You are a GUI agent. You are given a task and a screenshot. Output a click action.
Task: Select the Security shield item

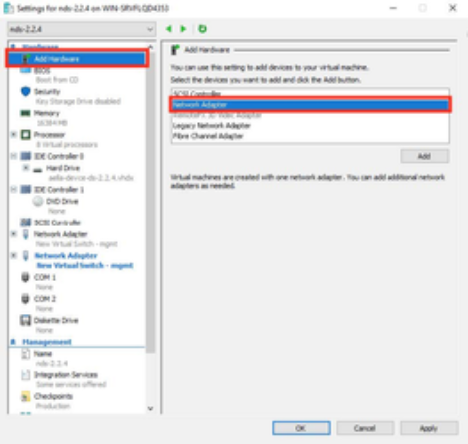[x=47, y=92]
